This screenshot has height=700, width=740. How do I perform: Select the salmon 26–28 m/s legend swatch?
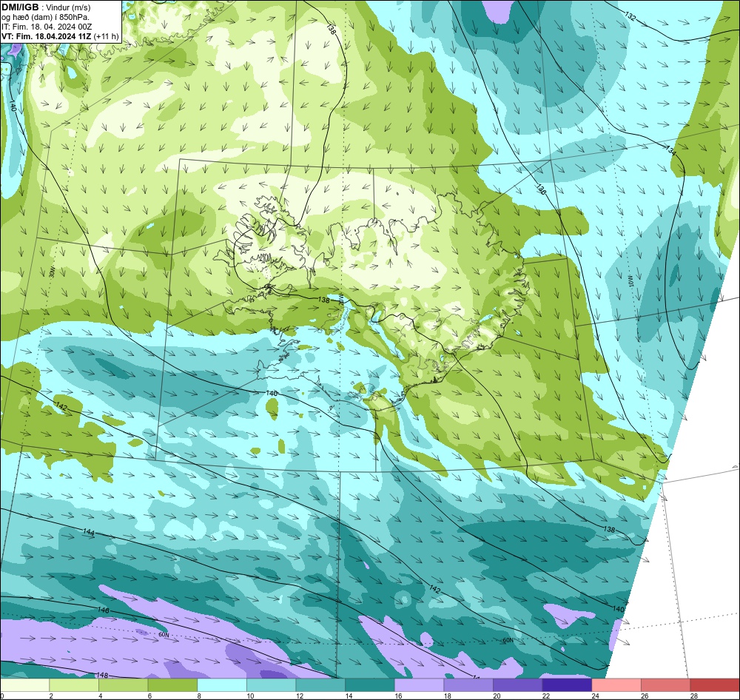[666, 685]
